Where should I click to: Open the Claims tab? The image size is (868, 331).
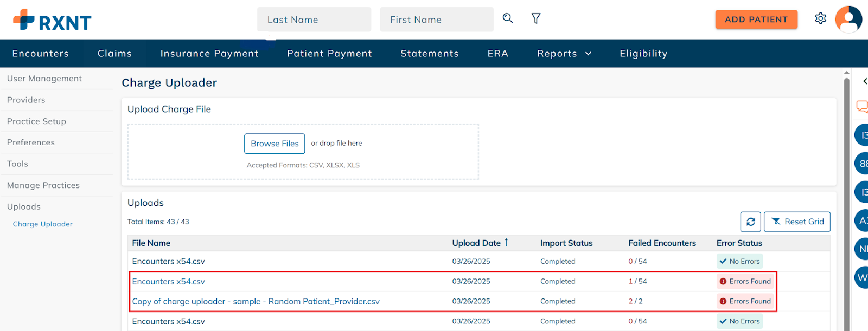click(114, 54)
